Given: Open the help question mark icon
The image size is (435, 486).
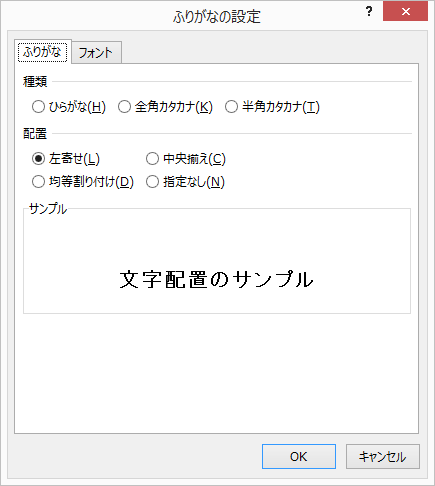Looking at the screenshot, I should (369, 12).
